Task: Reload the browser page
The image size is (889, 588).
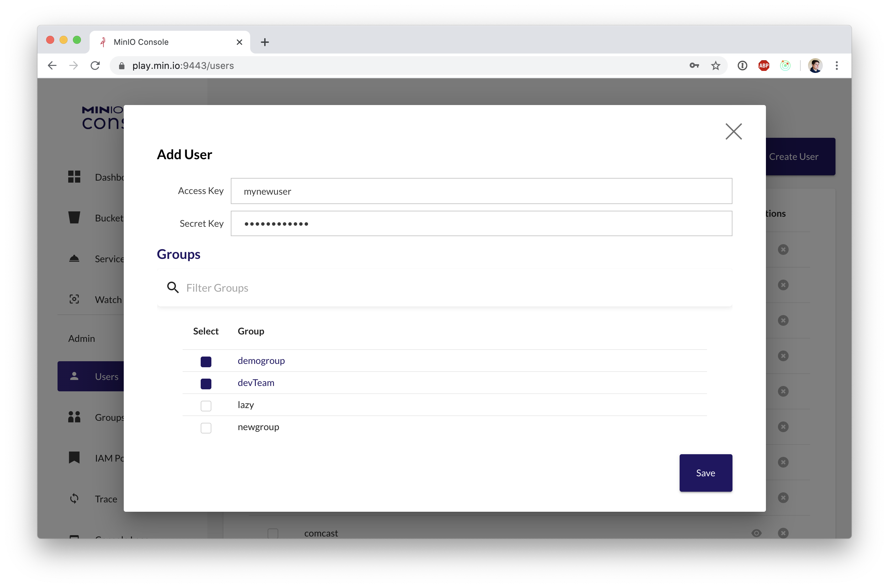Action: coord(95,66)
